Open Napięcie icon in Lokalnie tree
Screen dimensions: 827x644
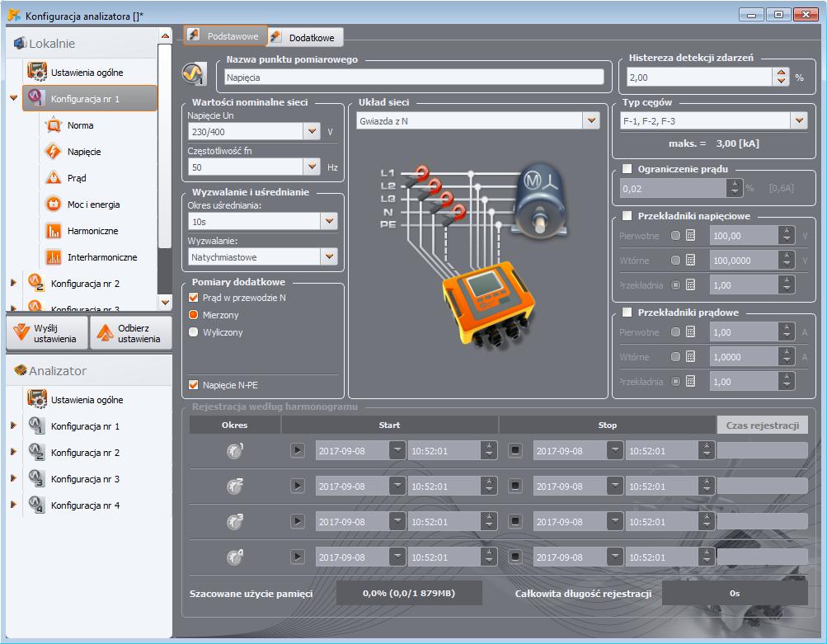point(54,152)
